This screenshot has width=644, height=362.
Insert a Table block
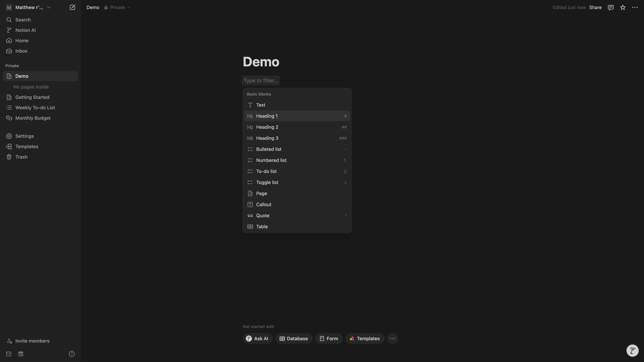coord(297,227)
